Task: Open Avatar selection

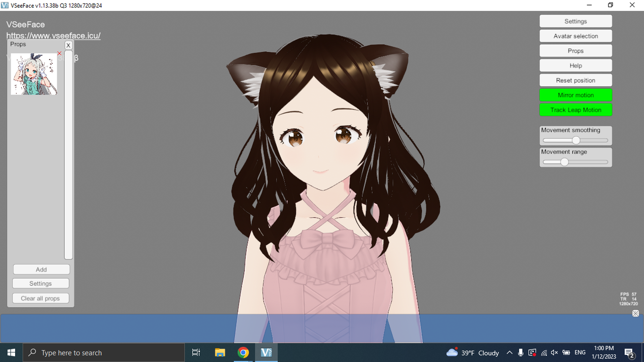Action: pos(576,36)
